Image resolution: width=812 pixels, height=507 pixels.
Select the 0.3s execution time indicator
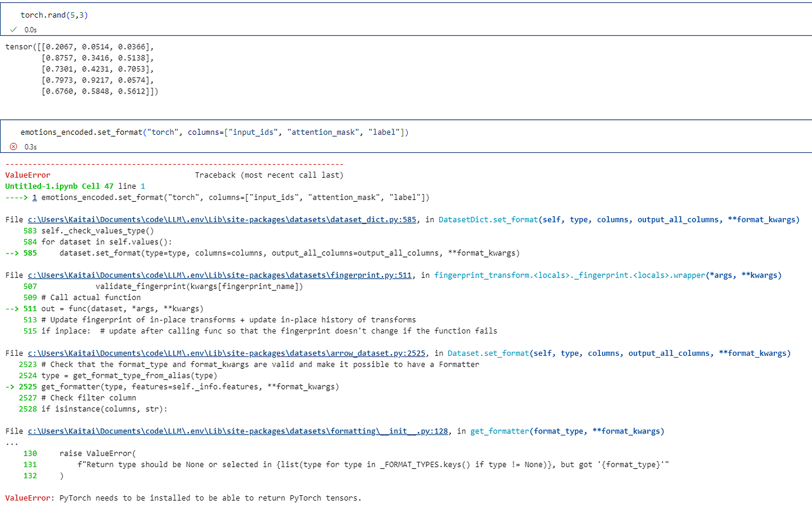tap(30, 146)
